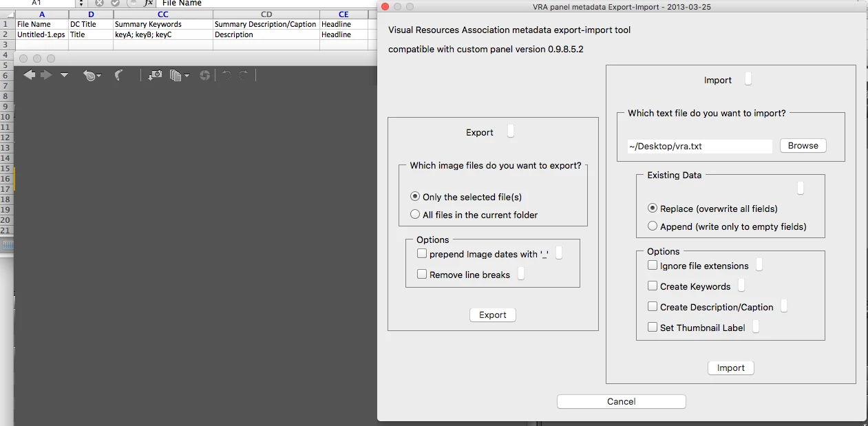
Task: Click cell 'Untitled-1.eps'
Action: point(42,34)
